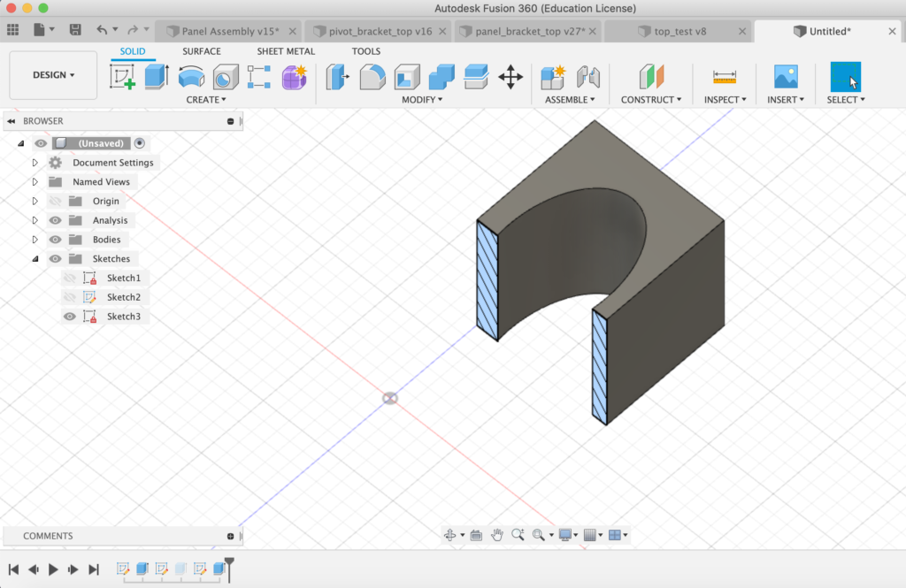Expand the Document Settings node
Image resolution: width=906 pixels, height=588 pixels.
[x=35, y=163]
